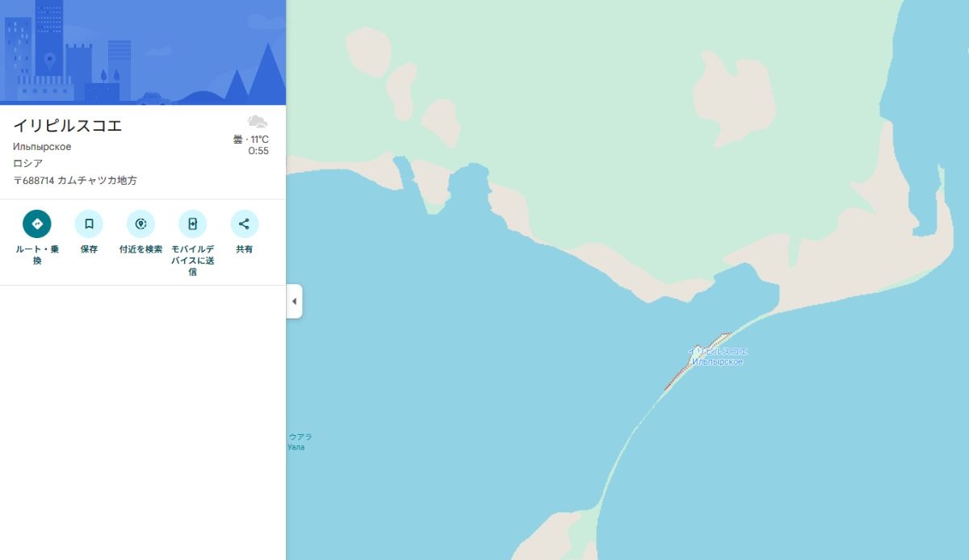Search nearby with the 付近を検索 icon
969x560 pixels.
click(141, 224)
